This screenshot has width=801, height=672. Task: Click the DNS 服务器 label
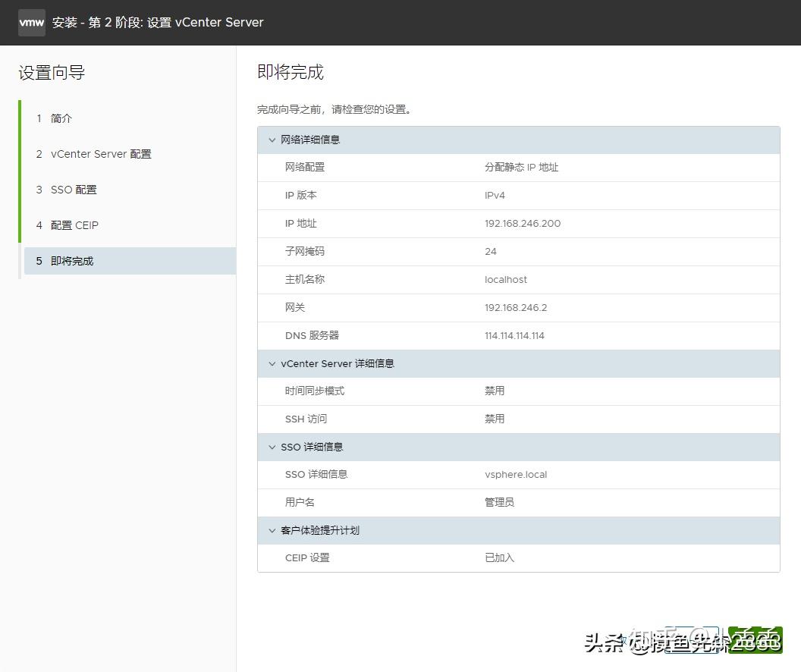(312, 336)
